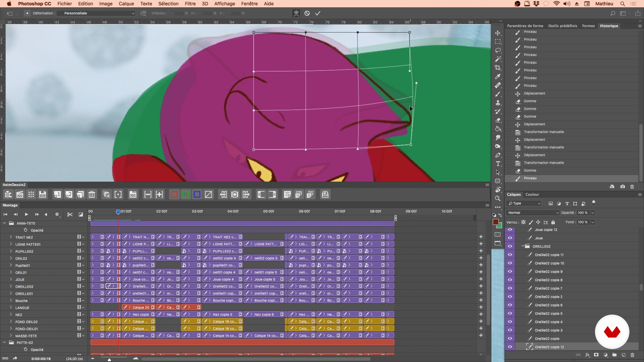Open the Calque menu
This screenshot has width=644, height=362.
[126, 4]
